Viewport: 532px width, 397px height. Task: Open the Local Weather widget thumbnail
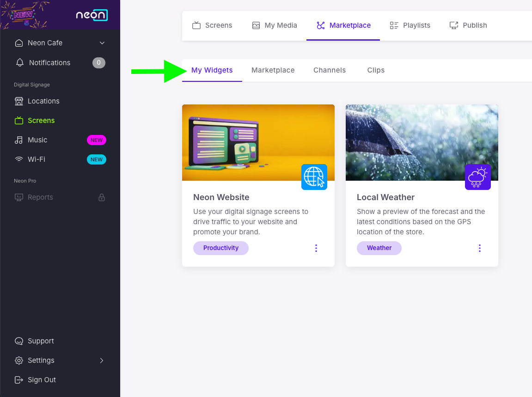pos(422,142)
